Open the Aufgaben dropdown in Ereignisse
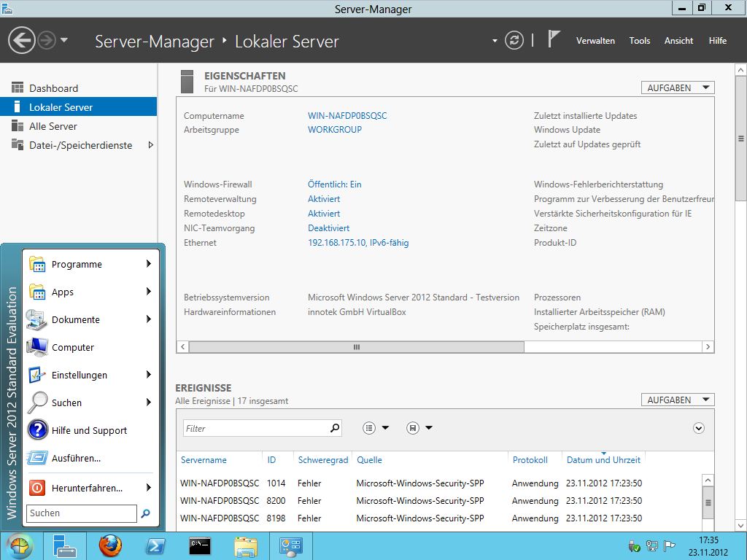747x560 pixels. tap(677, 400)
